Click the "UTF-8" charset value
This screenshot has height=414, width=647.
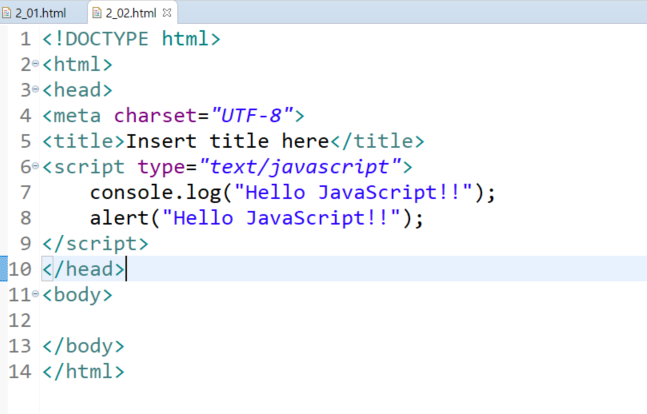pos(252,116)
